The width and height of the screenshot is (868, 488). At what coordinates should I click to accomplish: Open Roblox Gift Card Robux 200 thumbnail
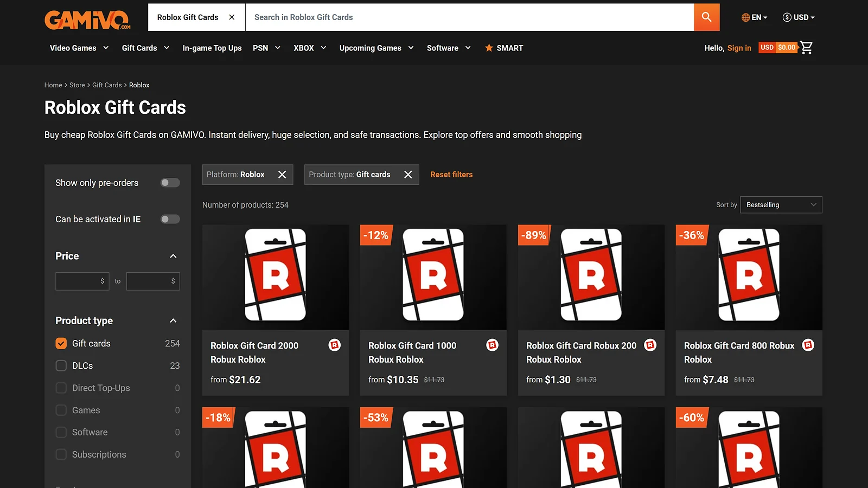tap(591, 277)
